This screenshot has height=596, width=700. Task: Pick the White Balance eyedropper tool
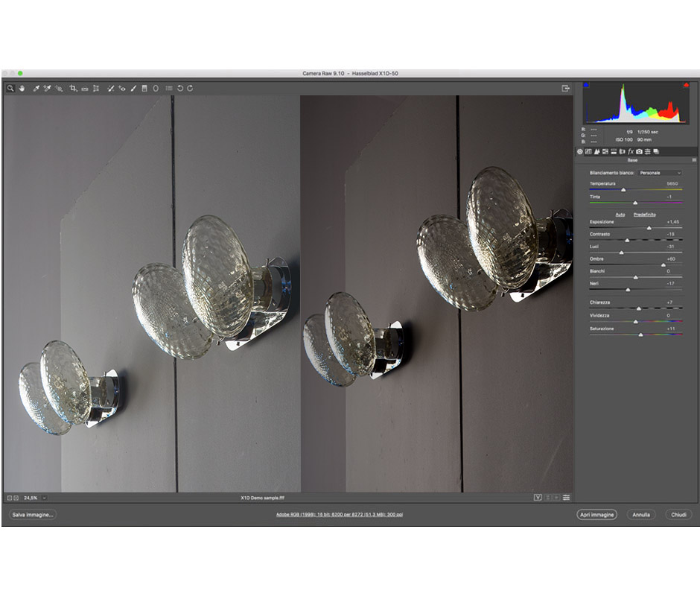click(36, 88)
